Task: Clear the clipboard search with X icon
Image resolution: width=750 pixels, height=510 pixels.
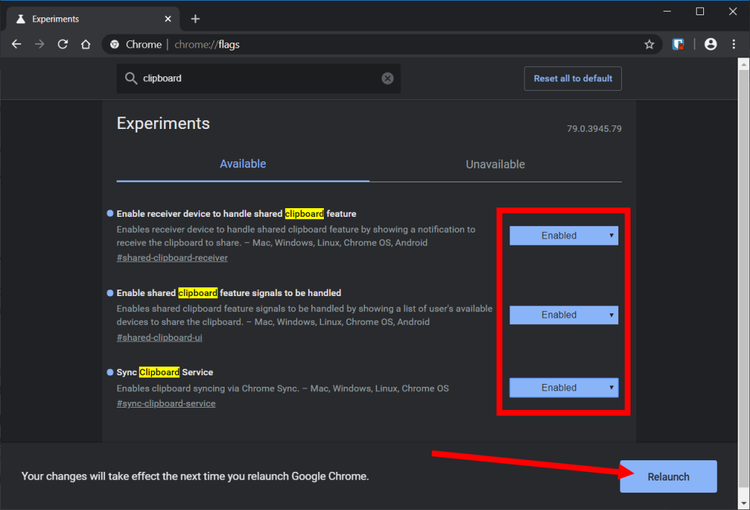Action: tap(388, 78)
